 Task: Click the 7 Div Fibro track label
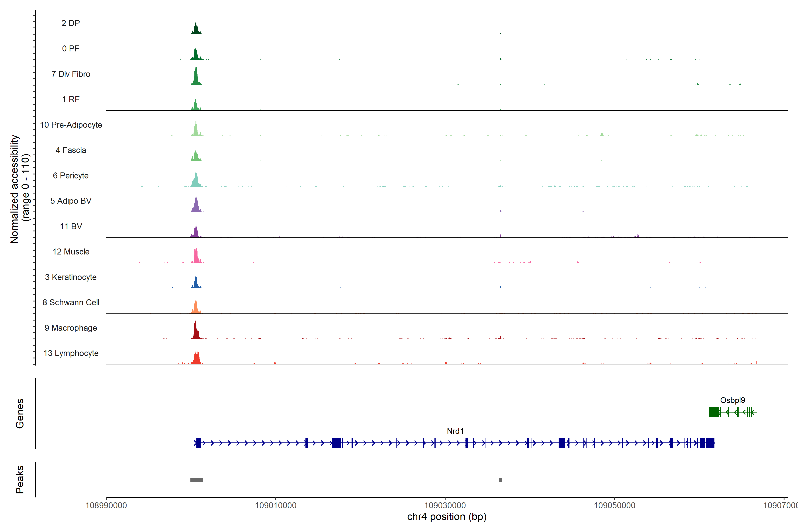(x=70, y=74)
